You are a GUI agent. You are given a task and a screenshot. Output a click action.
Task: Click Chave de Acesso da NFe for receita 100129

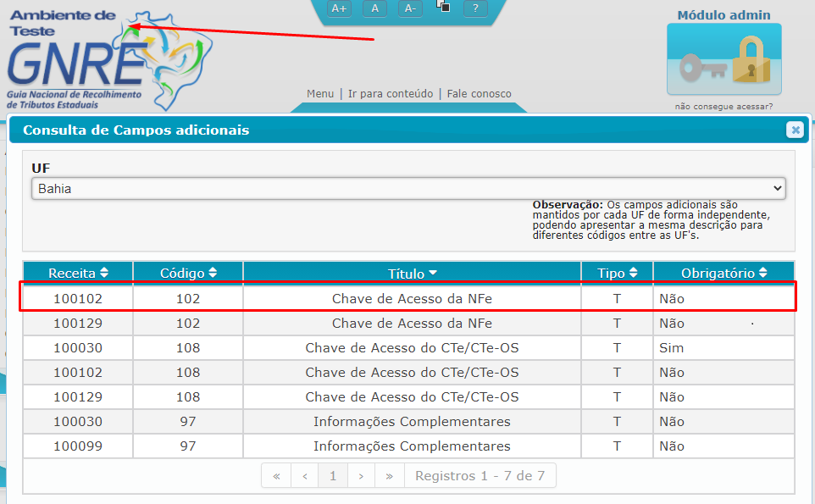click(x=412, y=324)
